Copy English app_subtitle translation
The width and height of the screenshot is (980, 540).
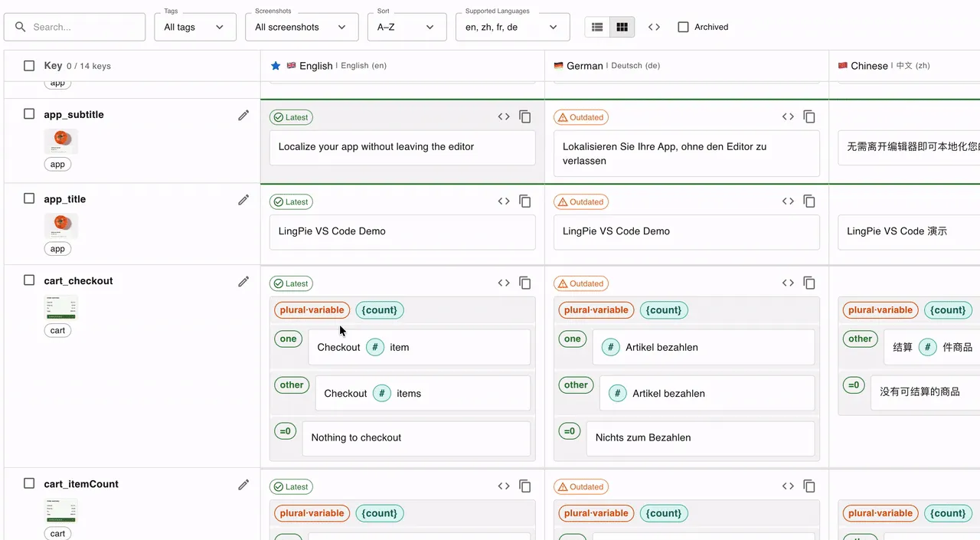(x=525, y=117)
